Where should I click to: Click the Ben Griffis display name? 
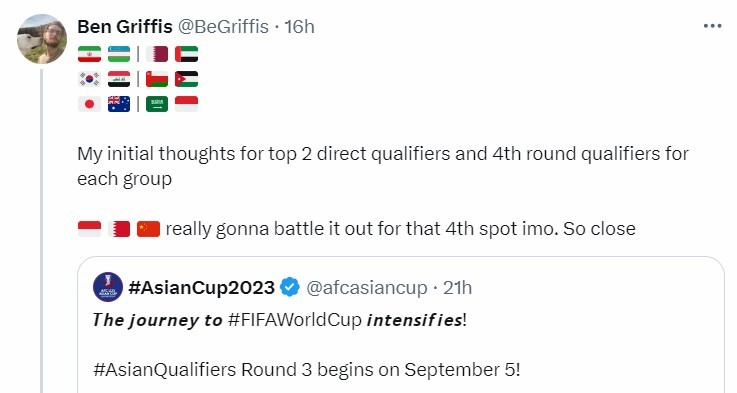point(125,27)
